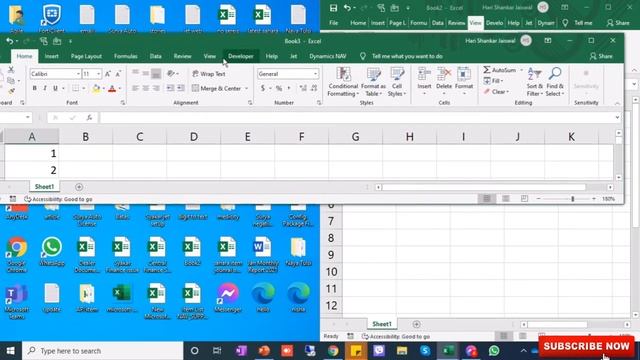Click Decrease Font Size icon
The width and height of the screenshot is (640, 360).
coord(118,74)
